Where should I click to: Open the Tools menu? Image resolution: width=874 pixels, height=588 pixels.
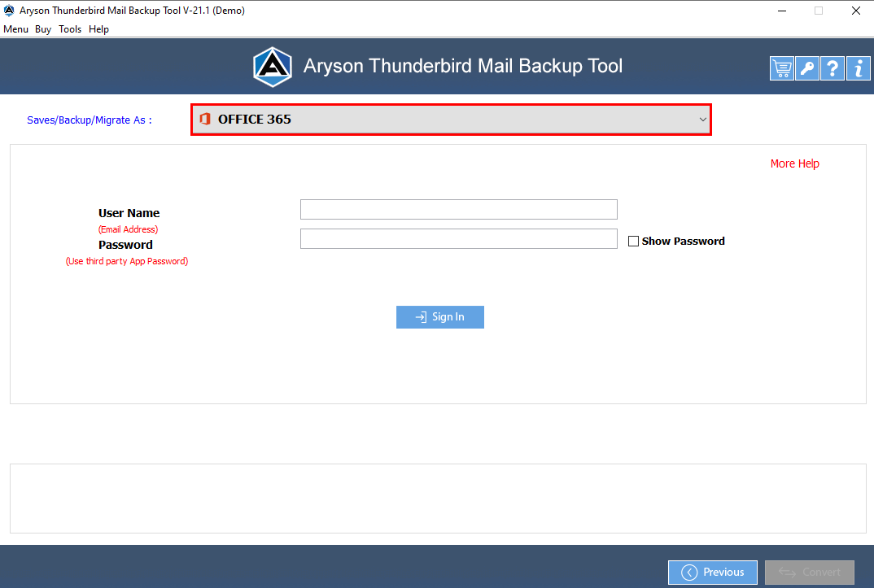tap(70, 29)
